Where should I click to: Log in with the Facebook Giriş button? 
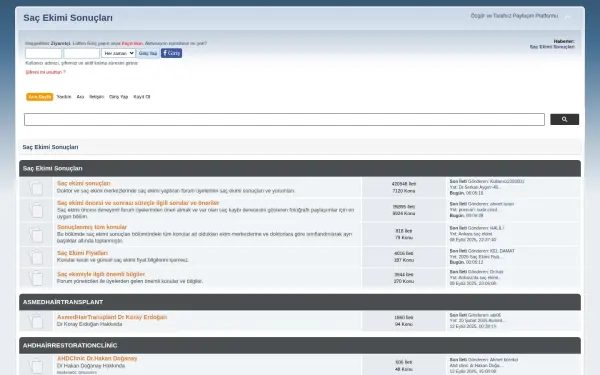pyautogui.click(x=171, y=53)
